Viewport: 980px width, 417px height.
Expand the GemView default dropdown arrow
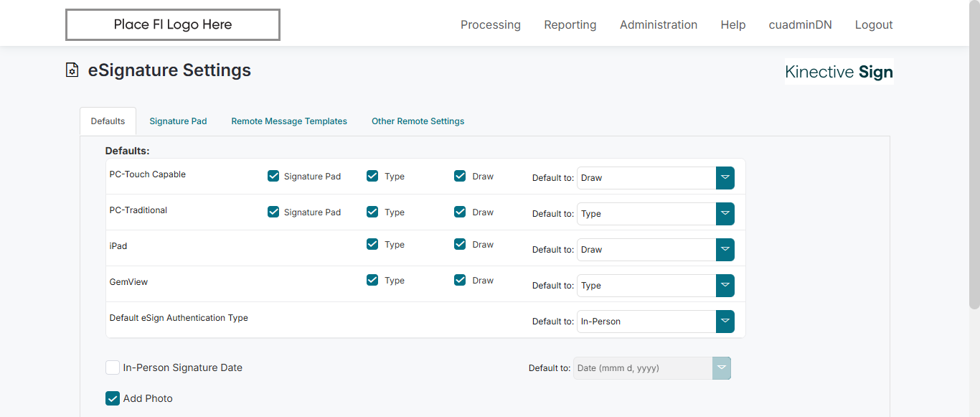(725, 286)
